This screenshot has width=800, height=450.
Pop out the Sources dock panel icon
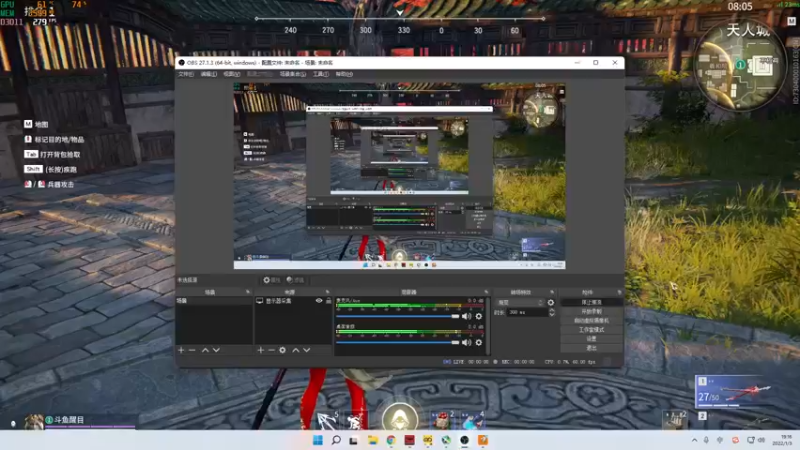pyautogui.click(x=328, y=292)
